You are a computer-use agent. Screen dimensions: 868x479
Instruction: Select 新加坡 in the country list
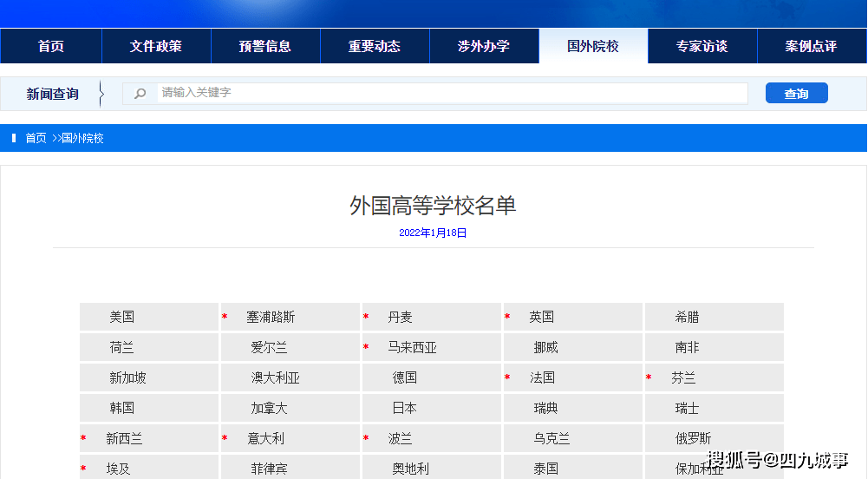pos(127,377)
